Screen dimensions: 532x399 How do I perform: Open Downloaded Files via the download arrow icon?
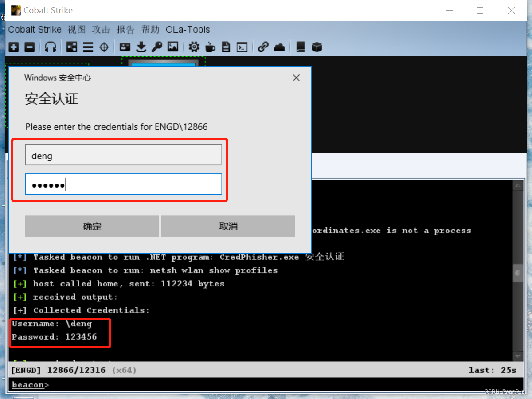(141, 47)
